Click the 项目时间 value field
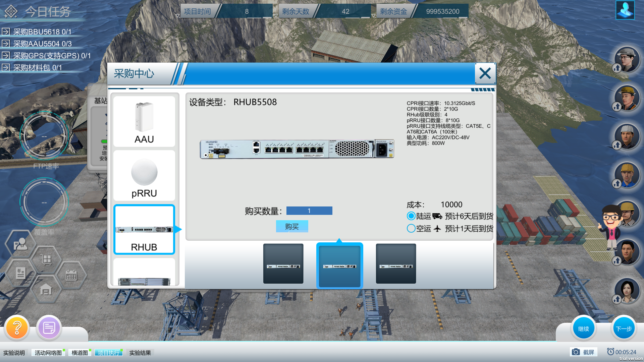 pos(247,11)
